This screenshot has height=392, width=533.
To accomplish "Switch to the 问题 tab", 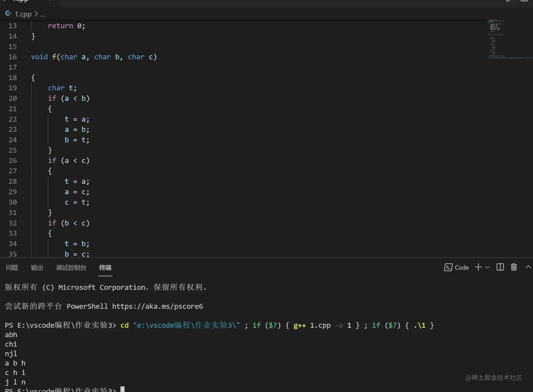I will pos(12,268).
